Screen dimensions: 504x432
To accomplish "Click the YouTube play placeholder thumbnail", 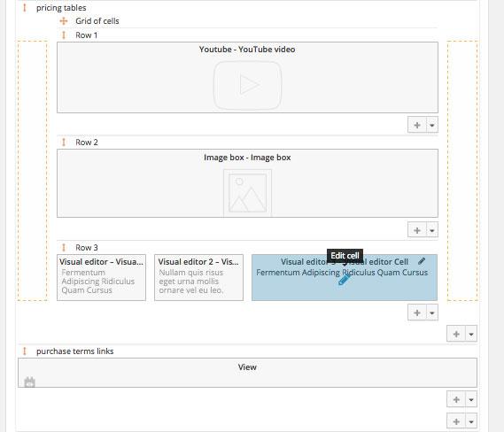I will 247,85.
